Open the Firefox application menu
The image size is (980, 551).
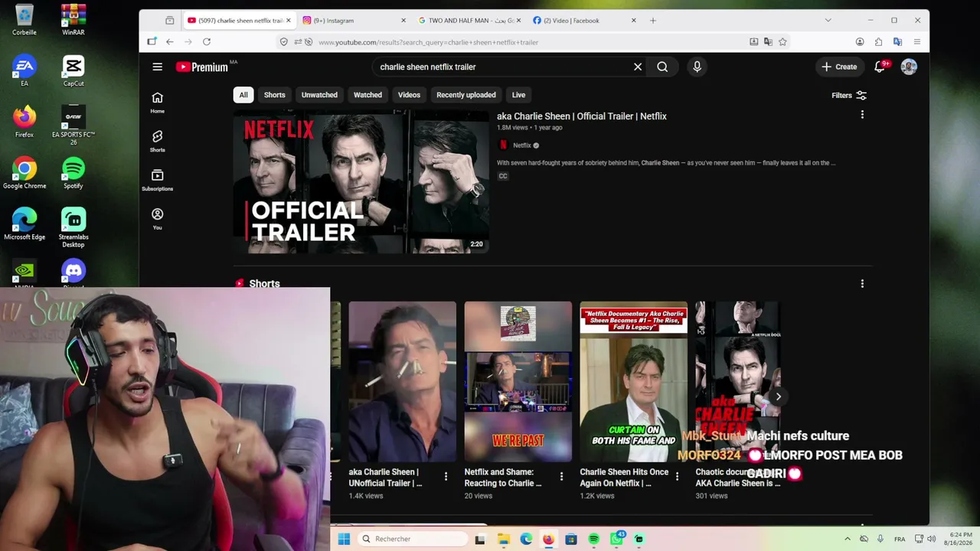coord(916,42)
